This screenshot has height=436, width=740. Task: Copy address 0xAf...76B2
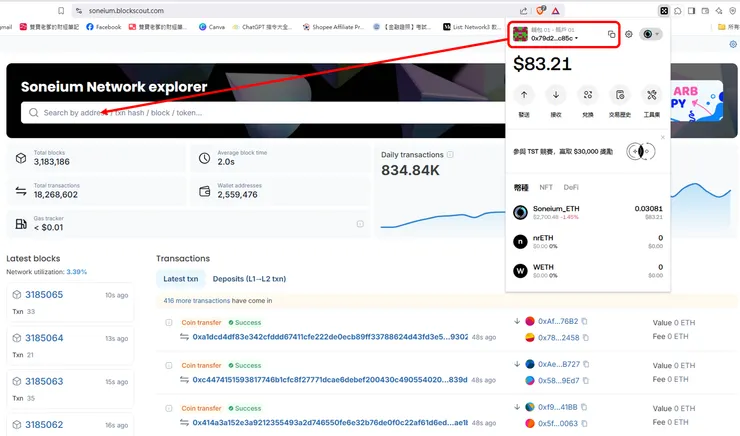pyautogui.click(x=584, y=321)
